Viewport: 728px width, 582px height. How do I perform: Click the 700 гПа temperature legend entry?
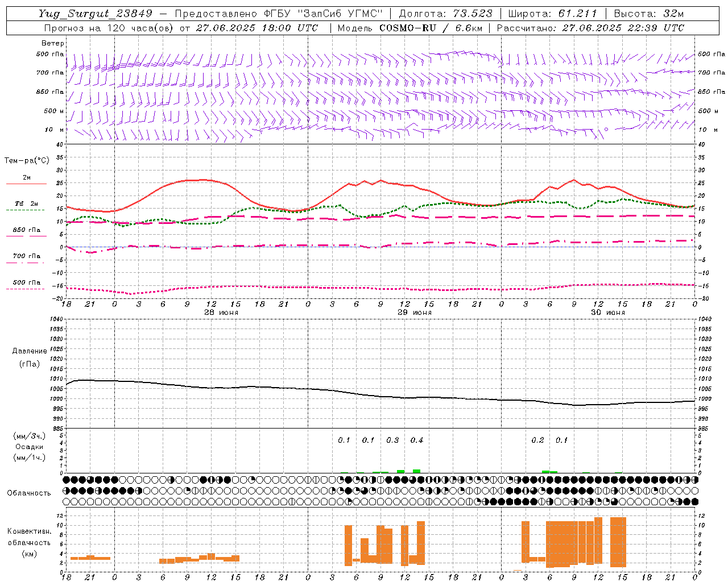[x=26, y=256]
